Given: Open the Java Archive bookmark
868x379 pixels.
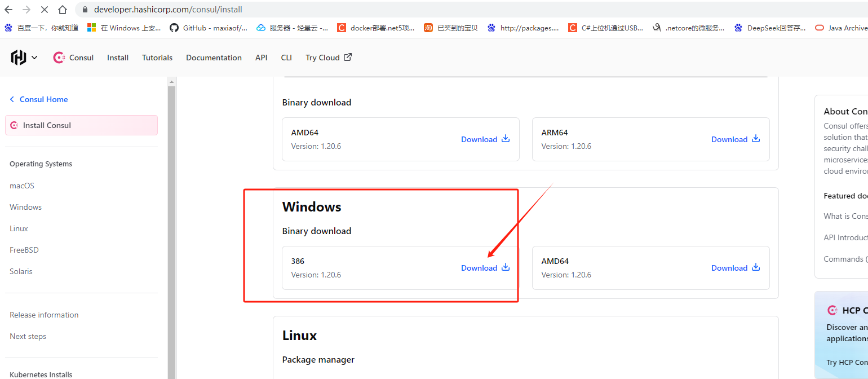Looking at the screenshot, I should [841, 28].
